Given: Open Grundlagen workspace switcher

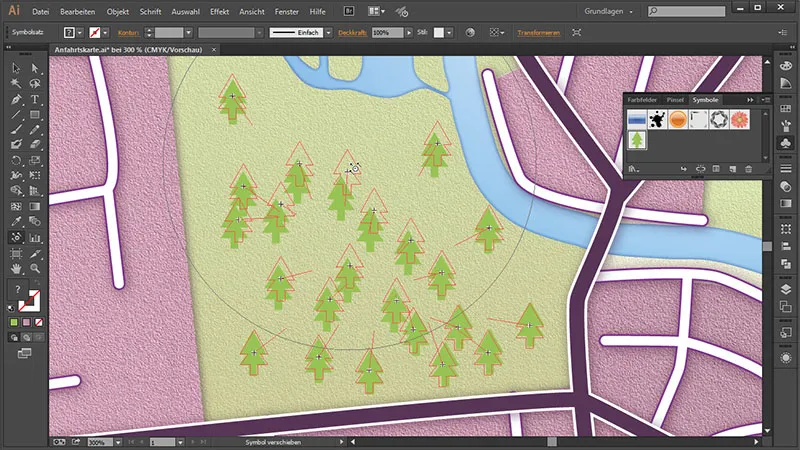Looking at the screenshot, I should (608, 11).
